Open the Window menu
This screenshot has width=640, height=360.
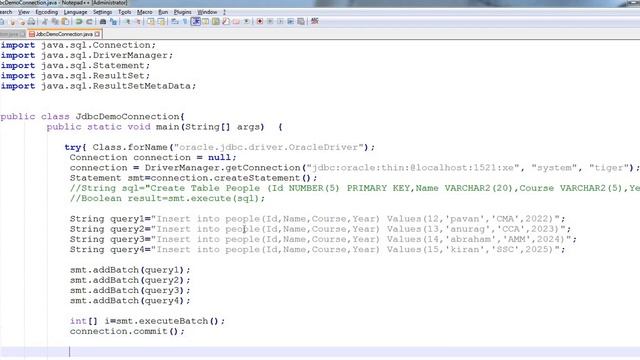pyautogui.click(x=207, y=12)
